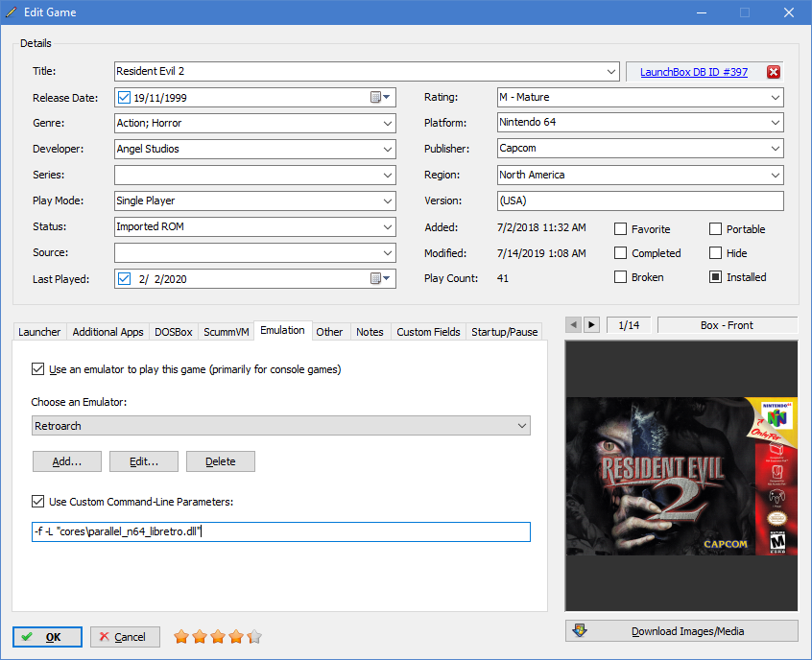The image size is (812, 660).
Task: Expand the Source dropdown
Action: tap(388, 252)
